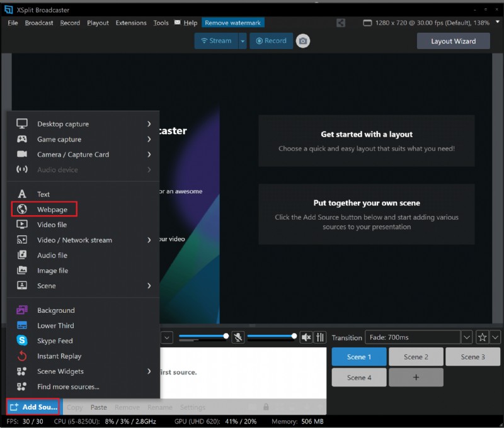Open the Tools menu

click(161, 23)
